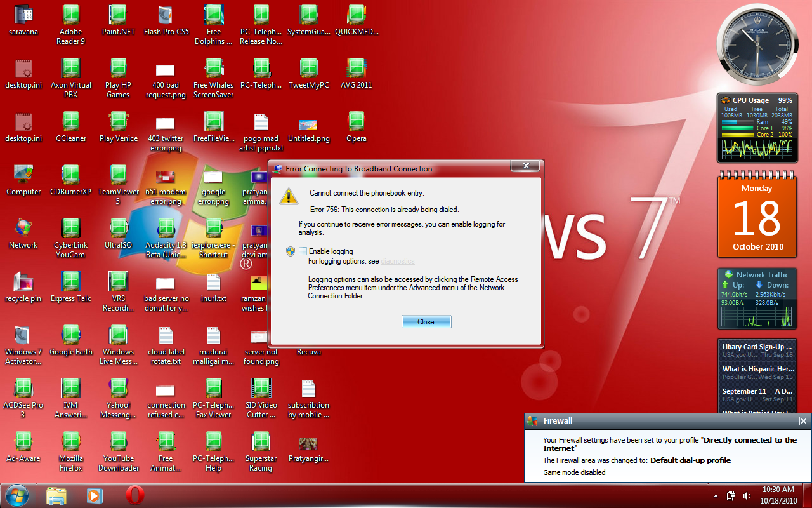
Task: Click the Rolex clock gadget
Action: click(x=757, y=43)
